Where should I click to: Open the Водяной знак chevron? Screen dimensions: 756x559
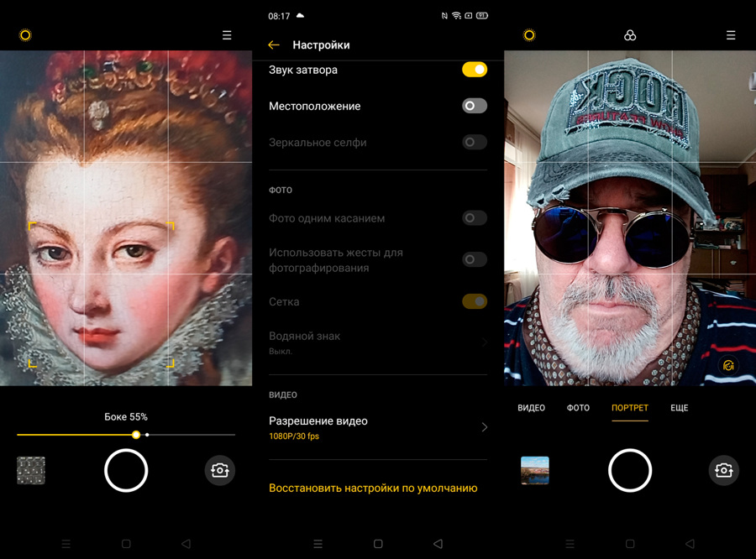point(484,342)
